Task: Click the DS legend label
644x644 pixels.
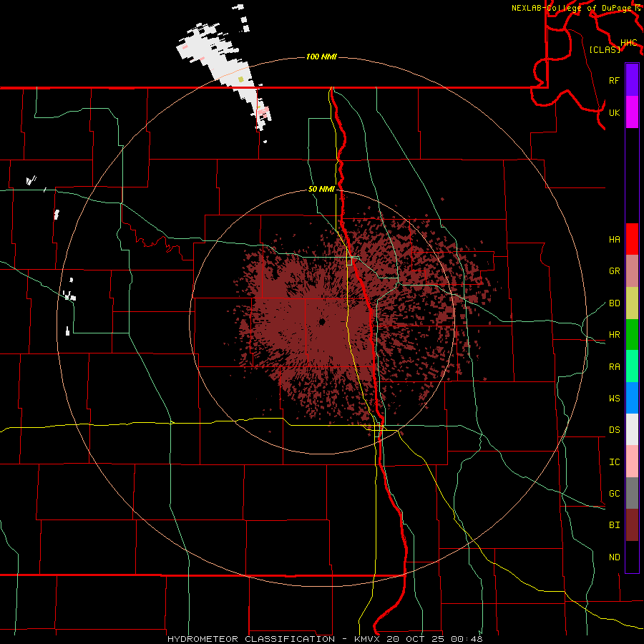Action: click(x=615, y=430)
